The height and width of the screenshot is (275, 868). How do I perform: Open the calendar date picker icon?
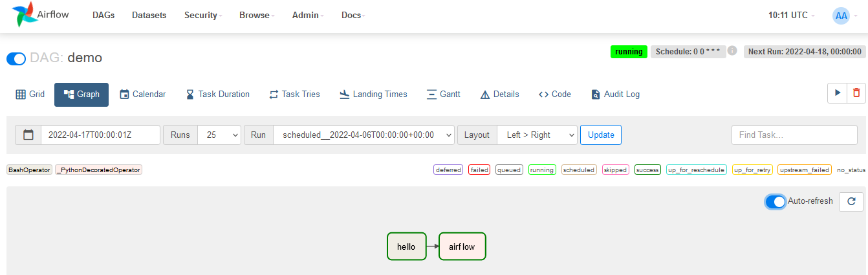pyautogui.click(x=28, y=135)
